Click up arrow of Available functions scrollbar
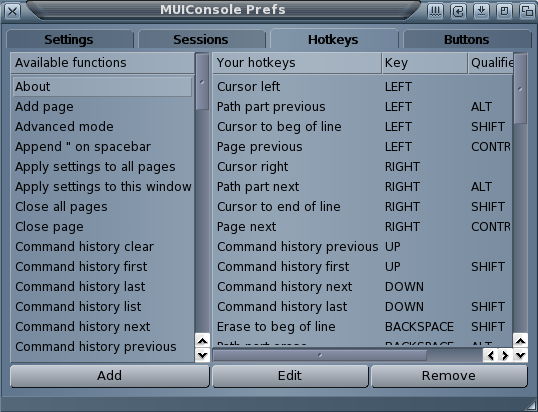Viewport: 538px width, 412px height. click(x=202, y=341)
